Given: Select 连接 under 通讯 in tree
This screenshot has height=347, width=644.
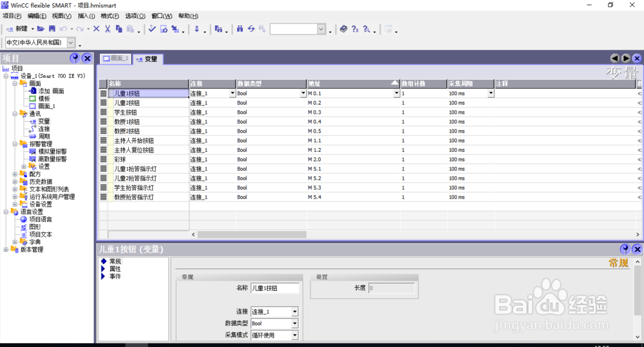Looking at the screenshot, I should [44, 129].
